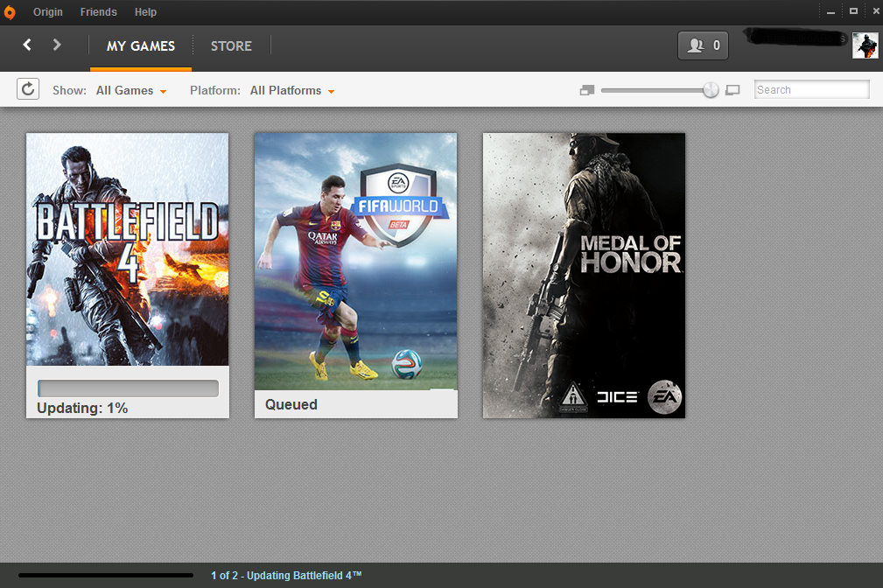Screen dimensions: 883x588
Task: Open the Help menu
Action: pyautogui.click(x=145, y=12)
